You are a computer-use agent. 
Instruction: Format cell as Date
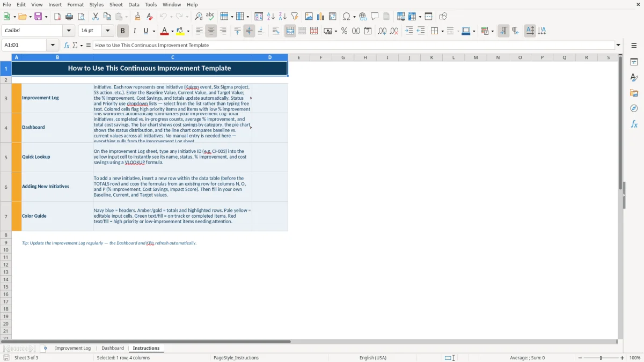click(368, 31)
